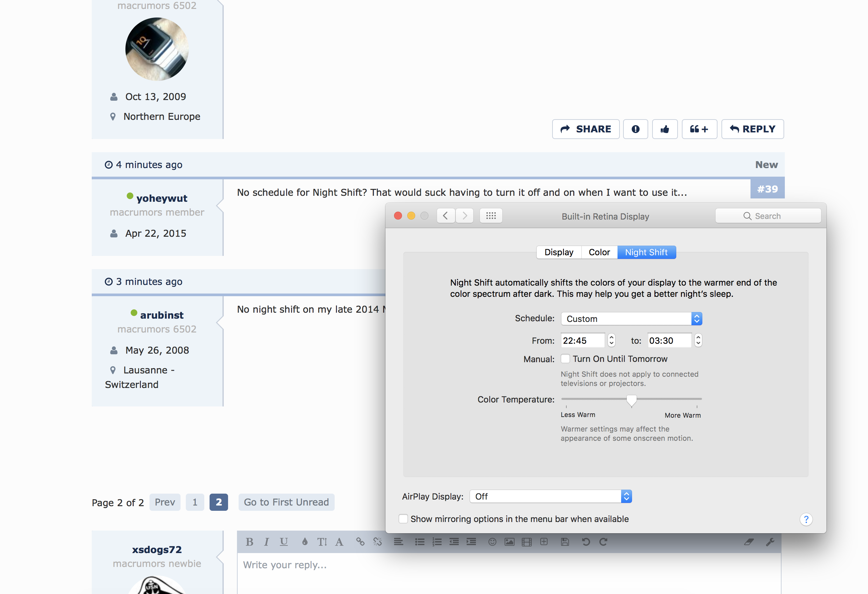
Task: Toggle italic in the reply editor
Action: 266,542
